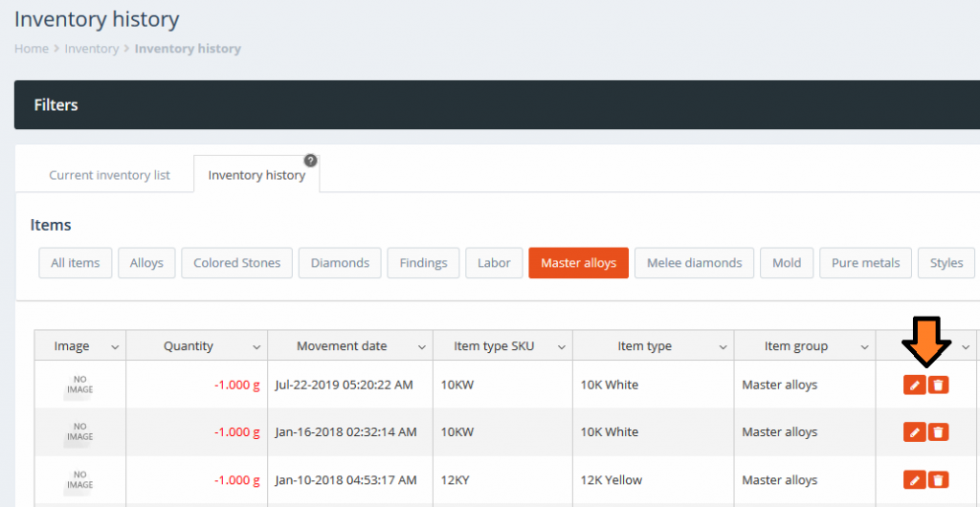Filter items by Diamonds

pos(340,263)
